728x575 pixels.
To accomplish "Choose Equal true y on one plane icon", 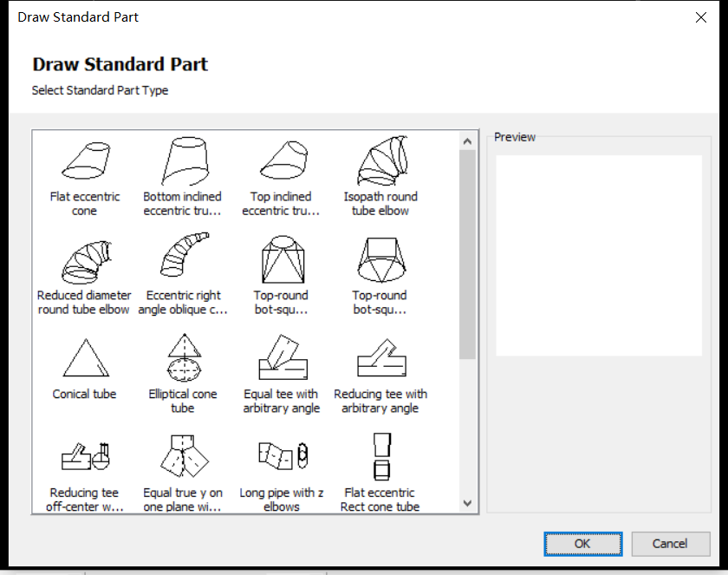I will click(x=185, y=455).
